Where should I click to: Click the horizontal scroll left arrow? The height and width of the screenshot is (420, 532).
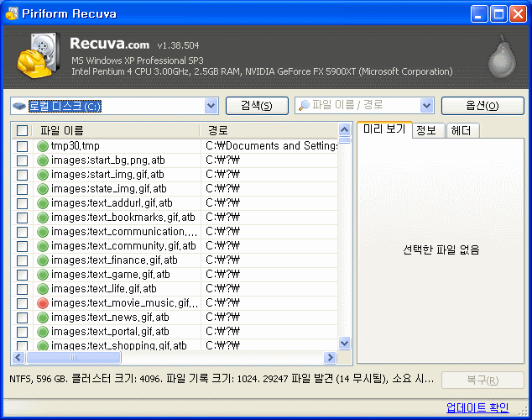[18, 357]
